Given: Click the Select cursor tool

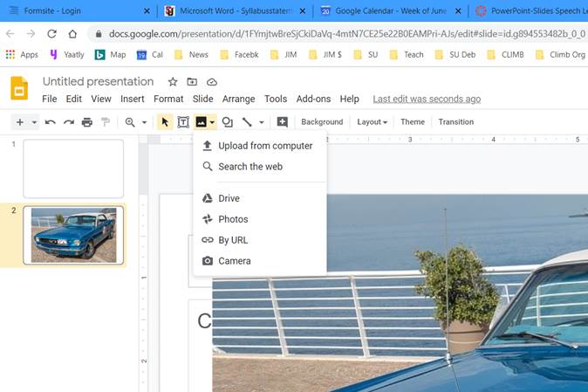Looking at the screenshot, I should [164, 122].
